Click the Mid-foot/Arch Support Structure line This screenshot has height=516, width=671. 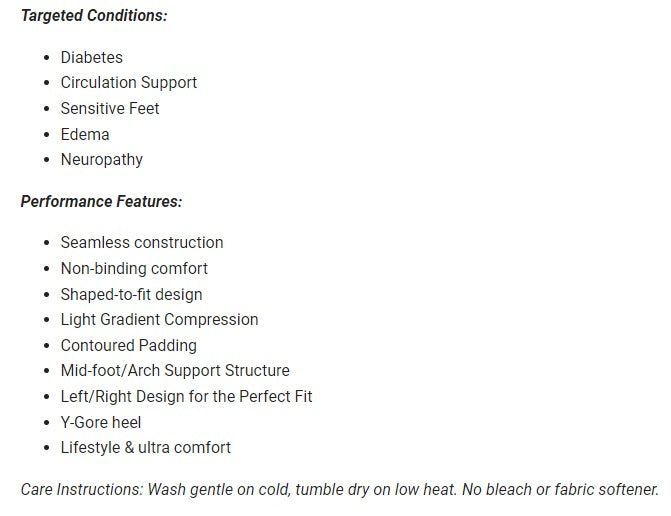(175, 371)
